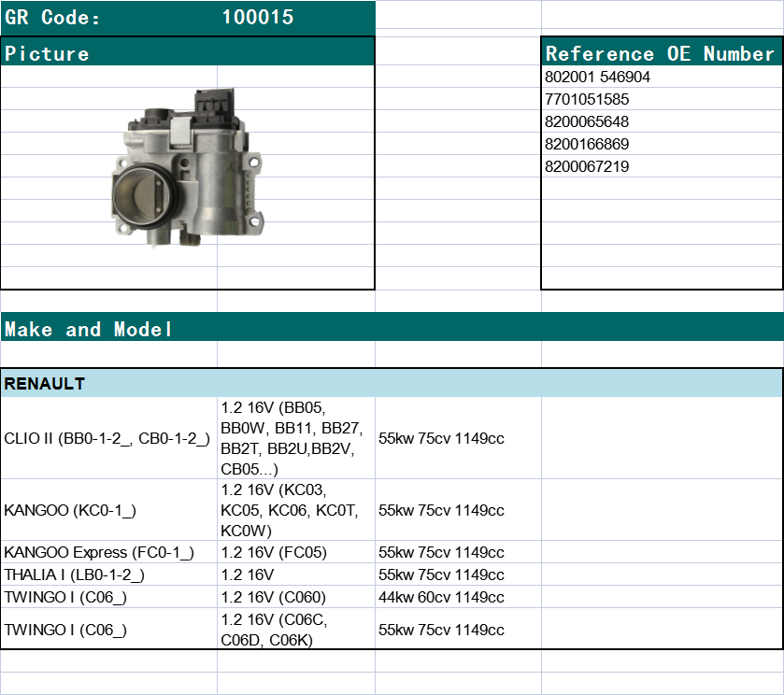The width and height of the screenshot is (784, 695).
Task: Select the "Reference OE Number" header cell
Action: click(661, 53)
